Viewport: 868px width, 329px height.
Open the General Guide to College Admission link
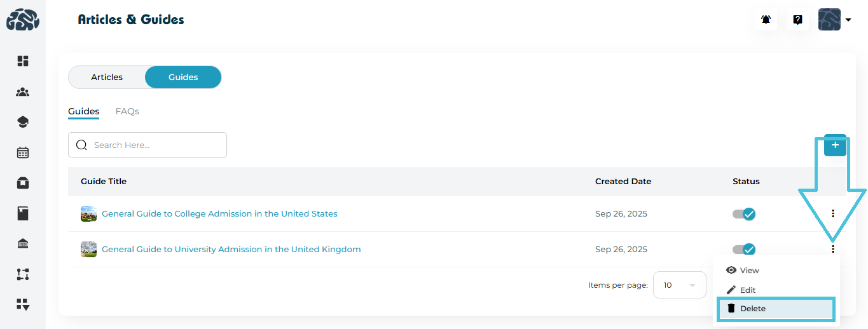coord(219,214)
